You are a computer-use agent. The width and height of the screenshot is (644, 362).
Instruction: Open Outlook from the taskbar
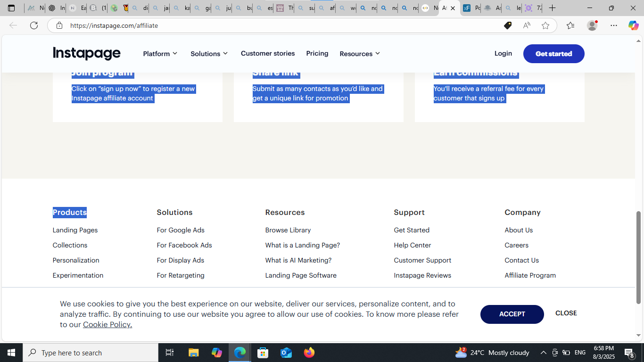click(286, 353)
